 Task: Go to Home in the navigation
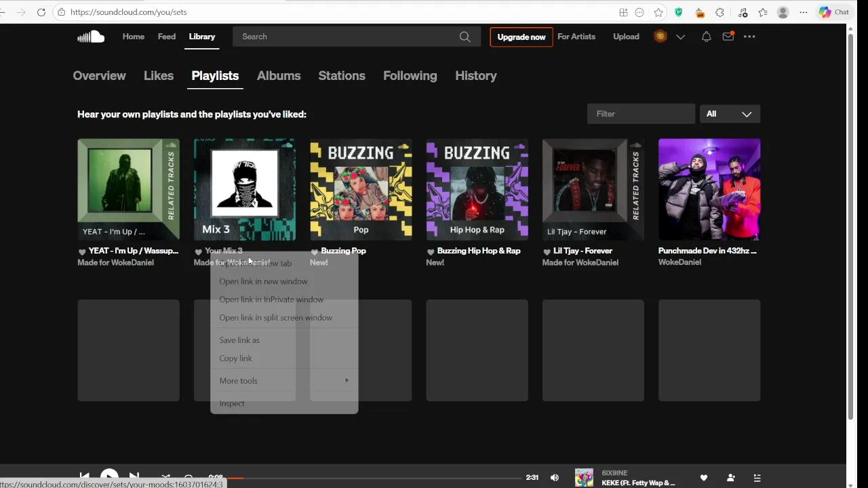pos(134,37)
